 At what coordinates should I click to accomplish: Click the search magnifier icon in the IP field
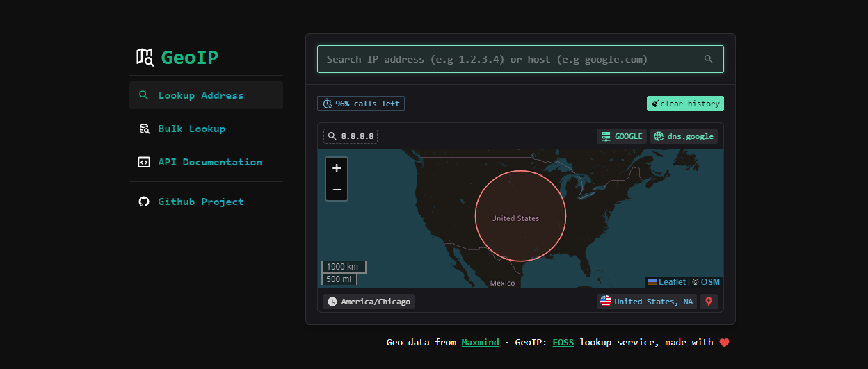708,59
